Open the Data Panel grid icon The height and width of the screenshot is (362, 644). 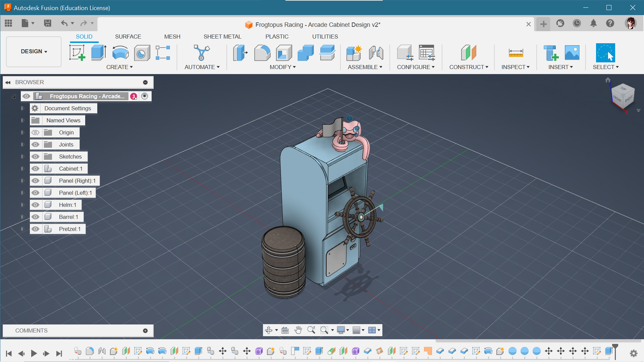pos(8,23)
